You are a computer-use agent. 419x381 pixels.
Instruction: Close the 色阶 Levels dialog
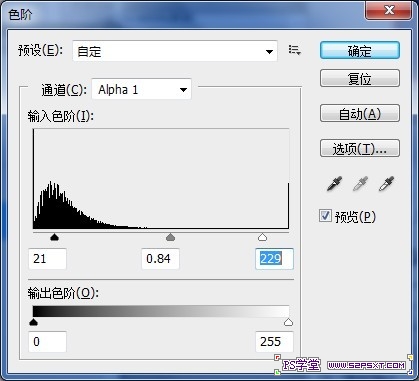coord(388,10)
